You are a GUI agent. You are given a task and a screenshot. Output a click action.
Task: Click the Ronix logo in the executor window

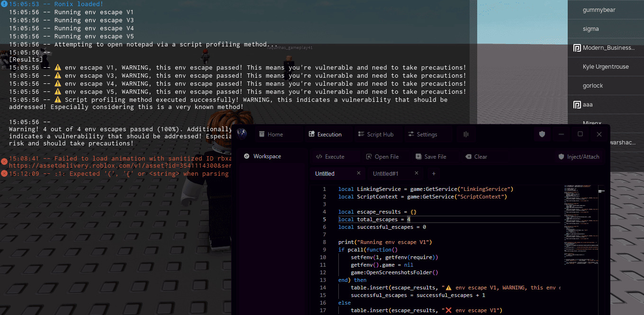[242, 134]
